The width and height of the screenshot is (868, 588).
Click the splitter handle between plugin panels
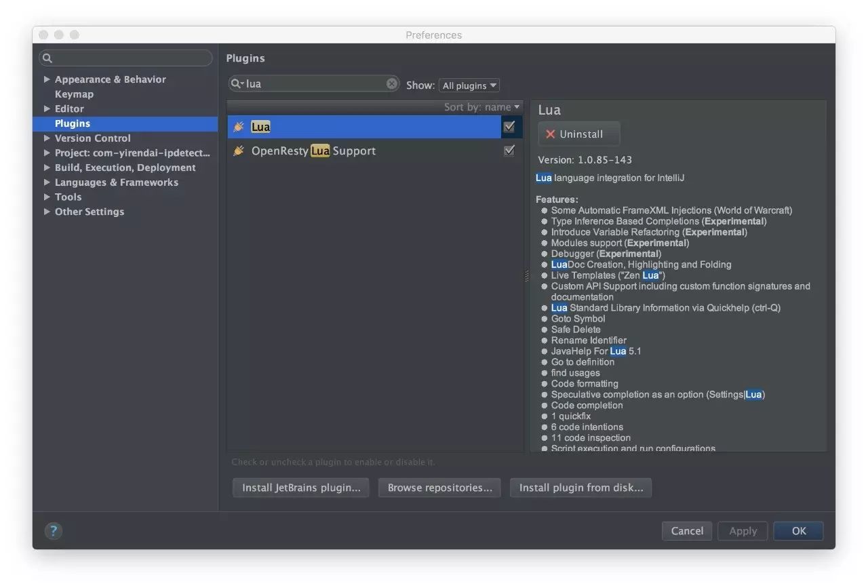(526, 275)
